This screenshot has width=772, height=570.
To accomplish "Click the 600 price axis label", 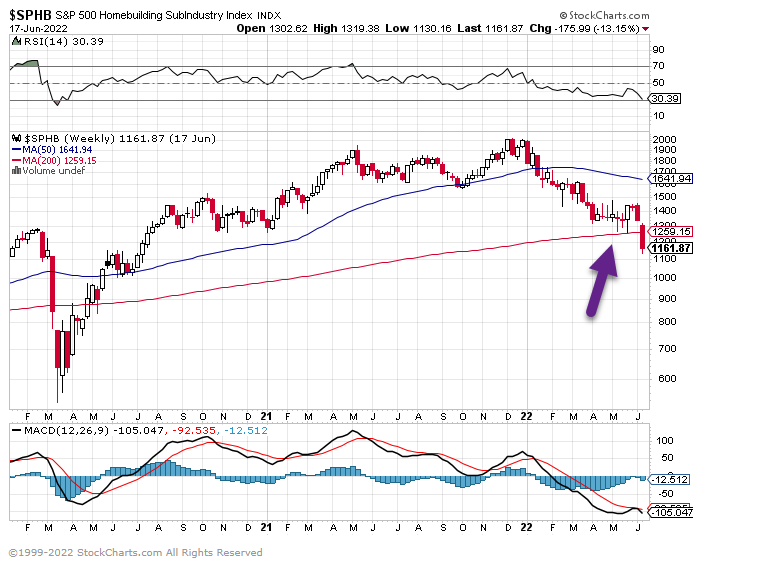I will point(667,379).
